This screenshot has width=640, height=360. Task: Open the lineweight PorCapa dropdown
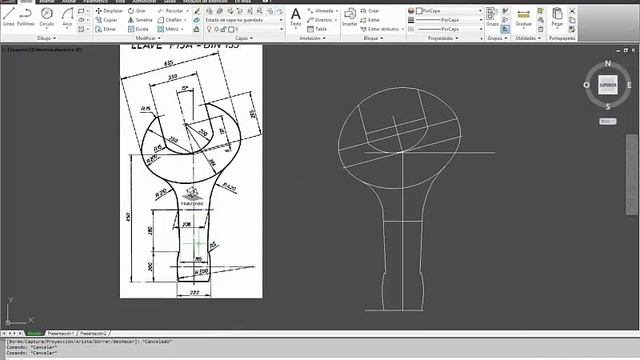pyautogui.click(x=449, y=20)
